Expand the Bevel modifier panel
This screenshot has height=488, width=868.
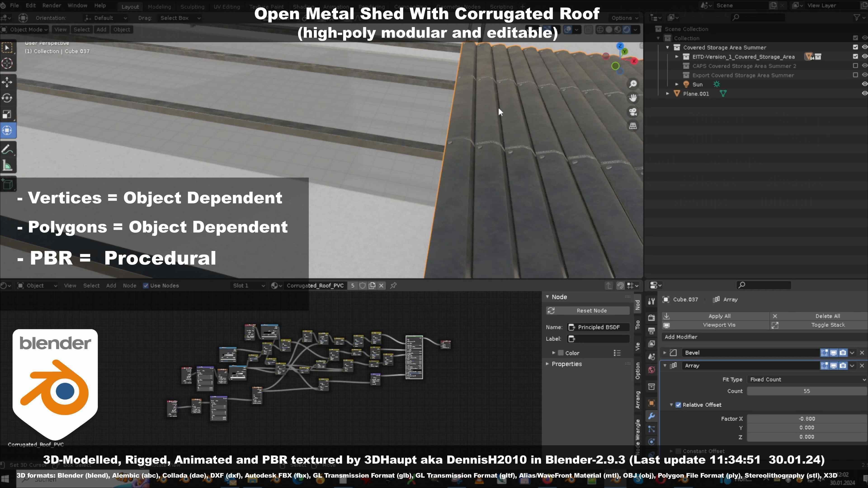(665, 353)
